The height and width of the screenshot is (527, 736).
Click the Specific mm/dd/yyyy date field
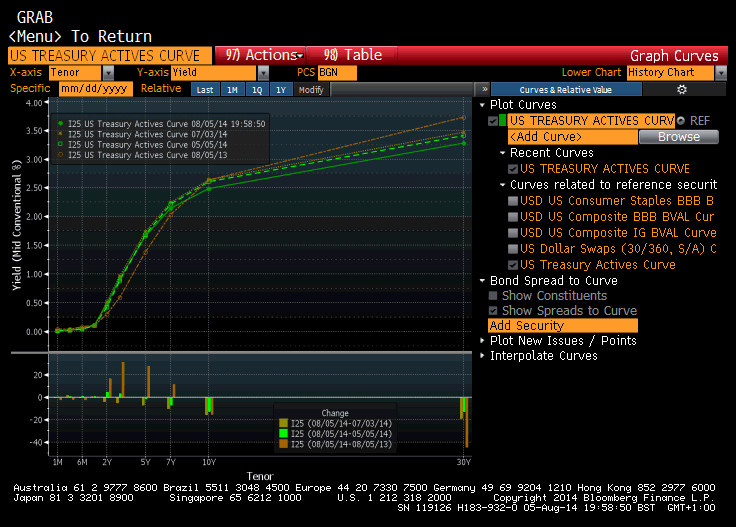coord(95,89)
